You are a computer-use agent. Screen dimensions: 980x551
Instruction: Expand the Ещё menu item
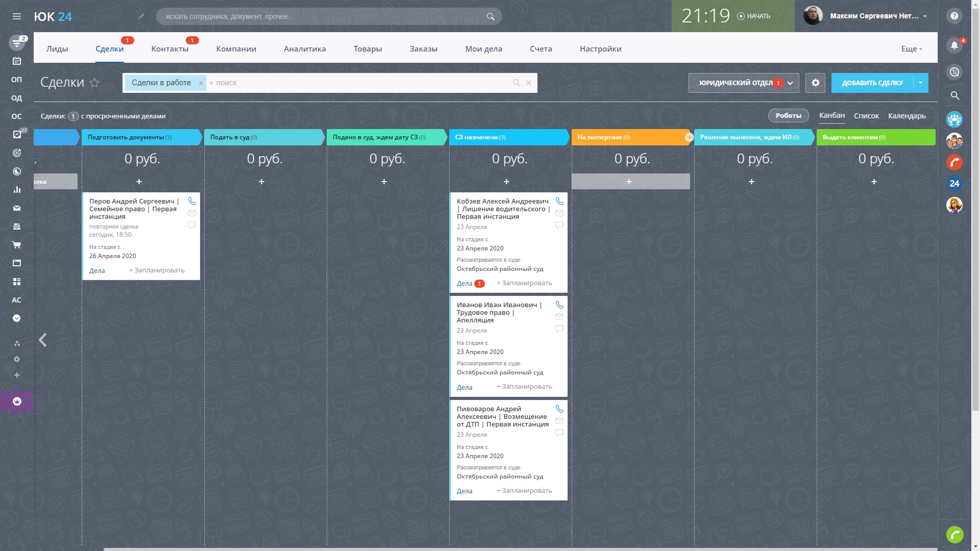(x=911, y=48)
